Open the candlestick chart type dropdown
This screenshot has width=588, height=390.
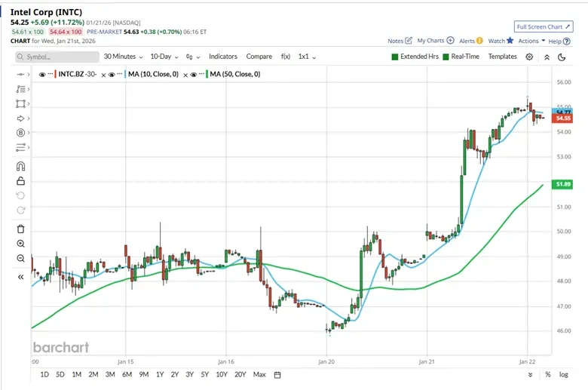tap(193, 57)
